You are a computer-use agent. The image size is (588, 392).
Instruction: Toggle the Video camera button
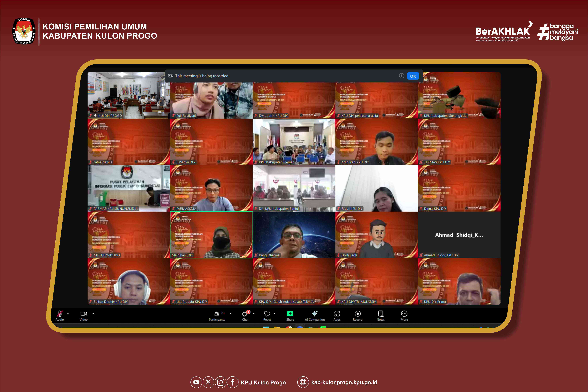[x=84, y=314]
